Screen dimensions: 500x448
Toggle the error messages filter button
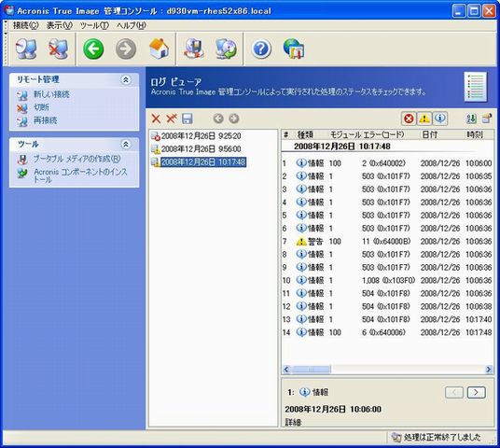click(409, 119)
